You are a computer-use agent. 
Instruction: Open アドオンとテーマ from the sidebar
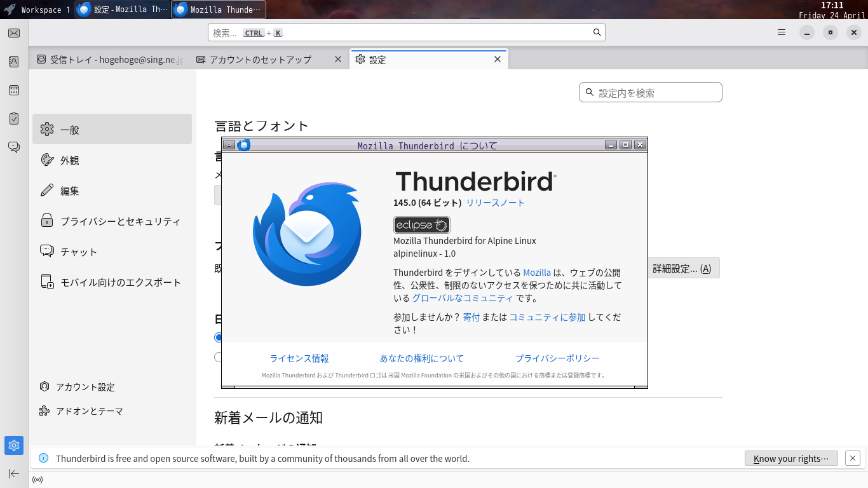tap(81, 411)
